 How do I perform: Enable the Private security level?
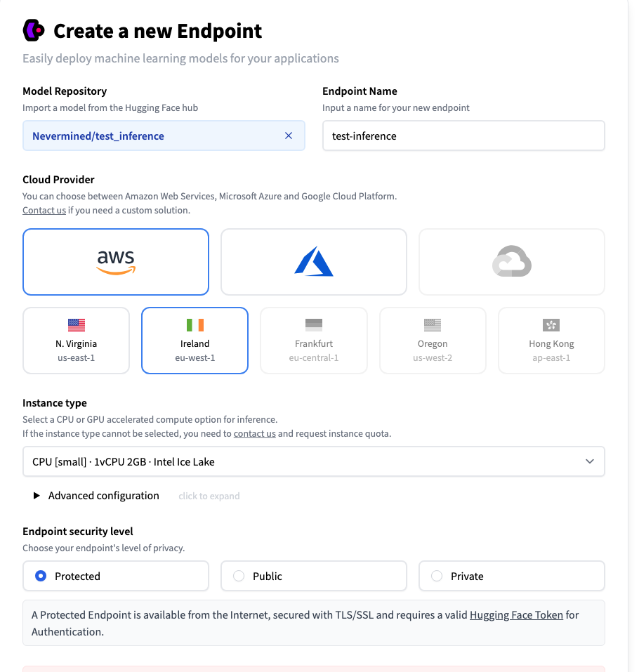tap(437, 575)
